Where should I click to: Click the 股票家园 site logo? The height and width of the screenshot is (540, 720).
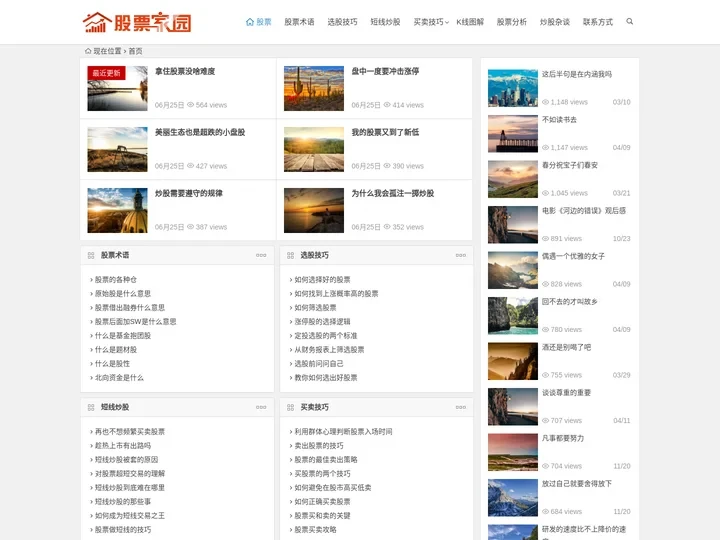[137, 22]
